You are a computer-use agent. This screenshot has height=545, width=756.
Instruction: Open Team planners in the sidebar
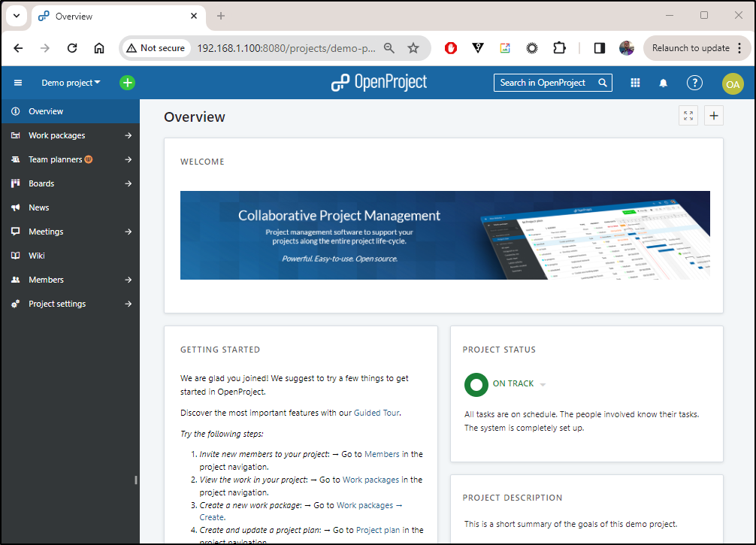[56, 159]
